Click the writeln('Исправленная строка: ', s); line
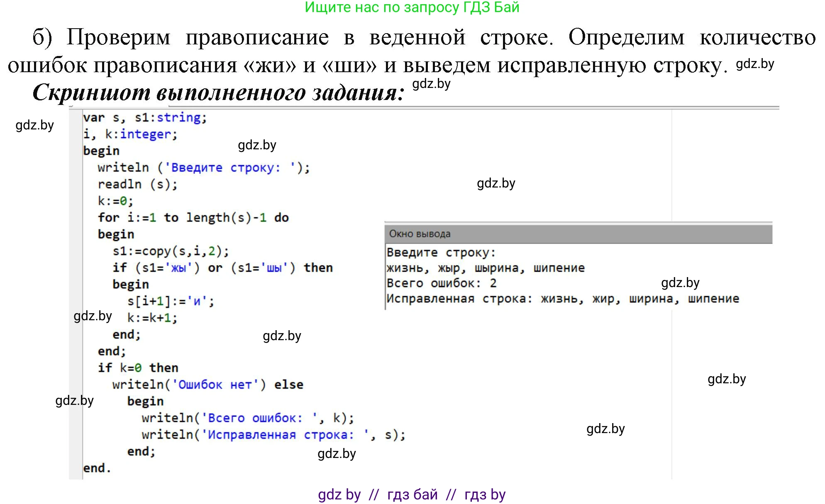The height and width of the screenshot is (504, 825). (274, 435)
